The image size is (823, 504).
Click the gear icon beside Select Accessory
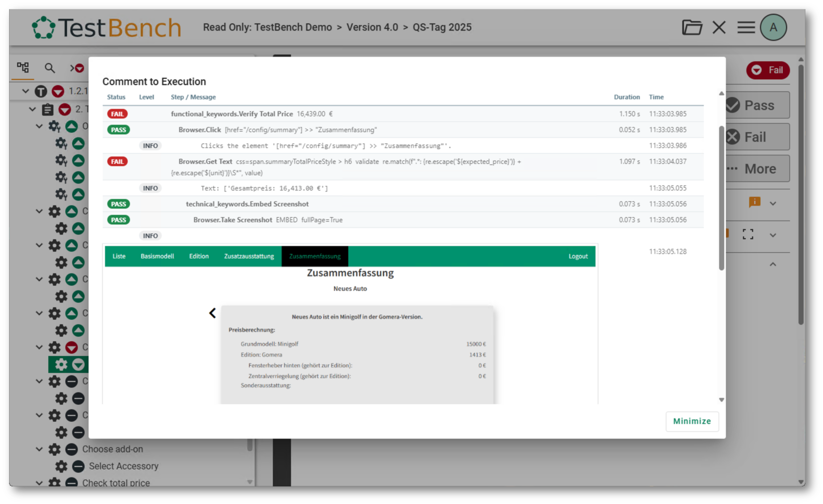coord(61,466)
